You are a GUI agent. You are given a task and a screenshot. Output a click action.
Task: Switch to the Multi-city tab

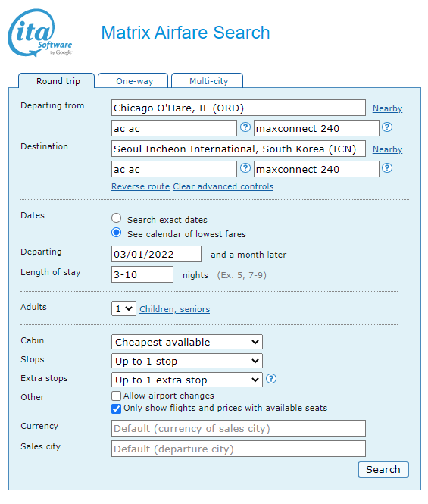tap(208, 80)
